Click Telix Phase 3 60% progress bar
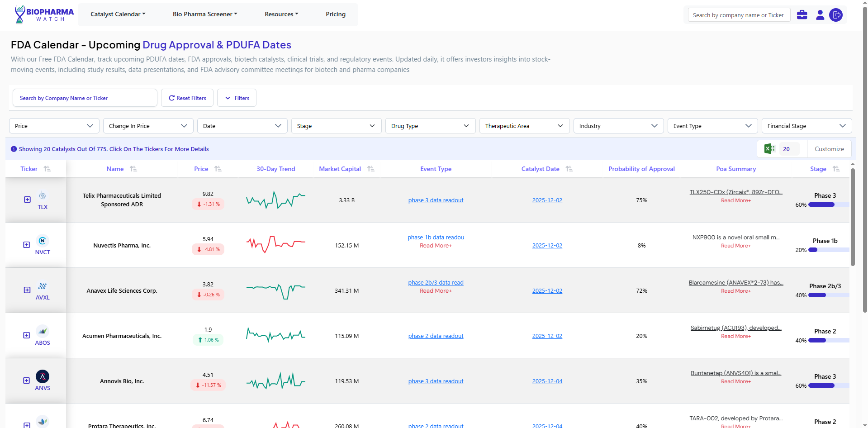868x428 pixels. (x=829, y=204)
